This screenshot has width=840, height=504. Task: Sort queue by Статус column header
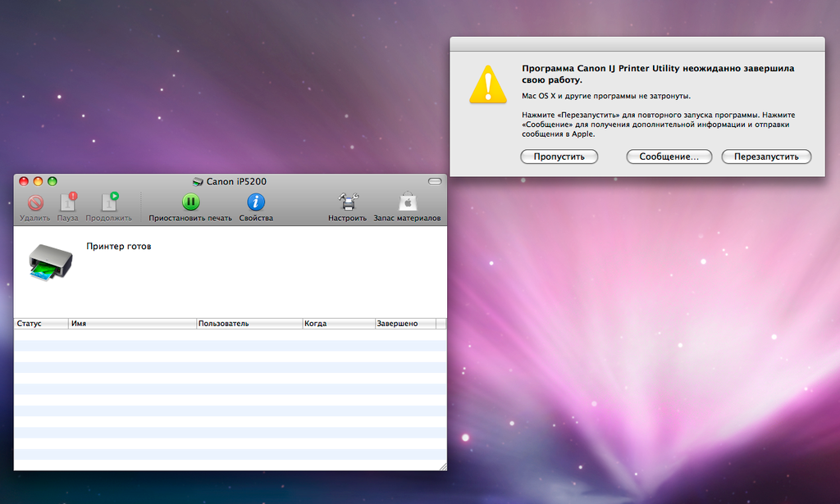coord(41,324)
